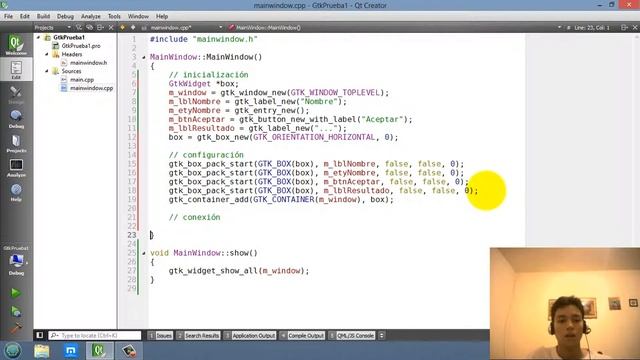
Task: Start debugging with play-bug button
Action: click(x=16, y=311)
